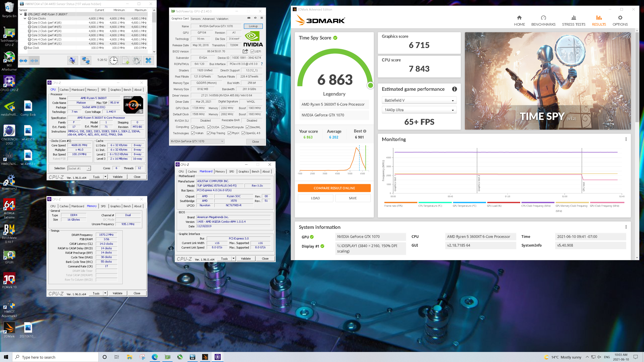Open 3DMark OPTIONS gear
644x362 pixels.
[620, 20]
